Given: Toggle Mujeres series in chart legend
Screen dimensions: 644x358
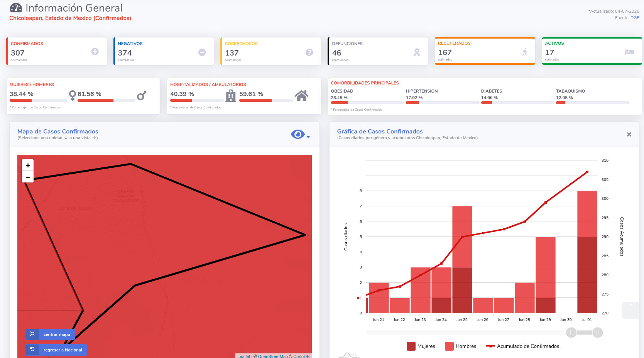Looking at the screenshot, I should pyautogui.click(x=421, y=346).
